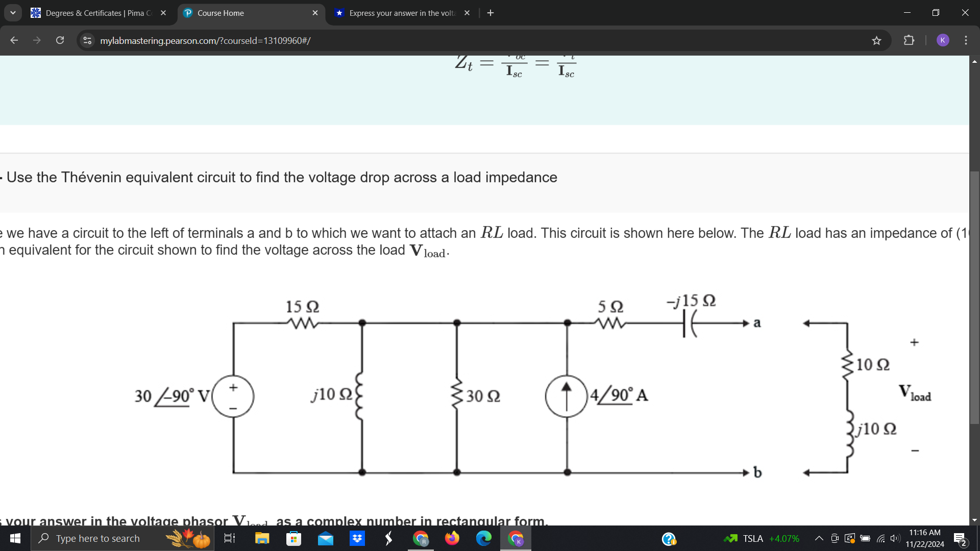Close the Express your answer tab

pyautogui.click(x=467, y=13)
